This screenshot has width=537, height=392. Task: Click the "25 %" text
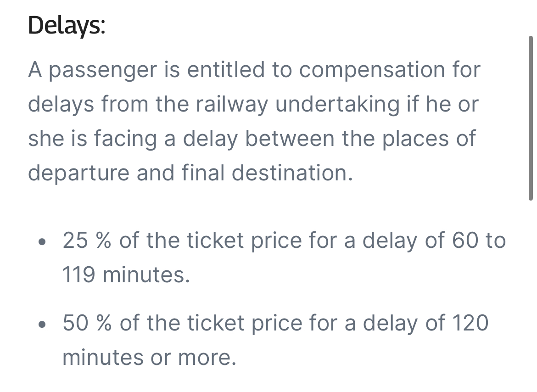point(88,241)
